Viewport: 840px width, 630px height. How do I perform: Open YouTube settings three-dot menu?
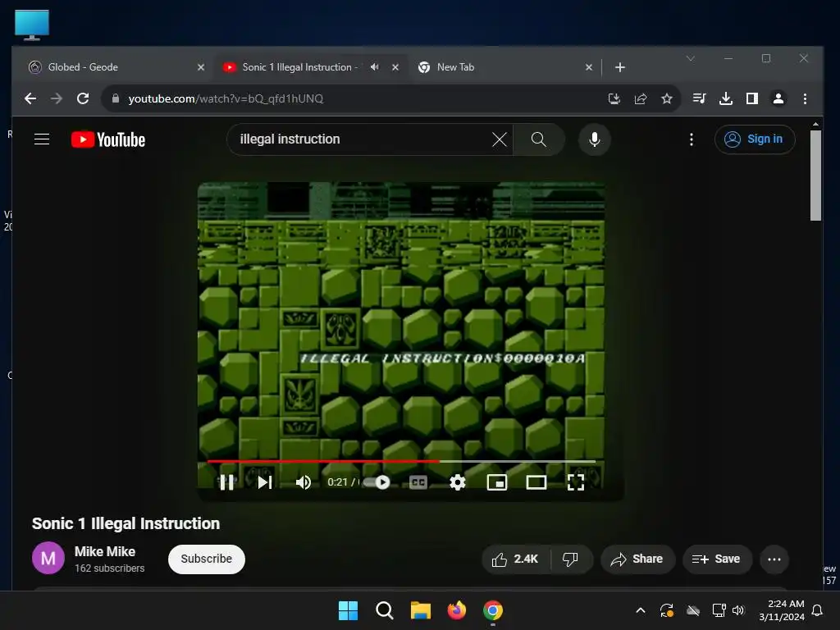pyautogui.click(x=691, y=139)
